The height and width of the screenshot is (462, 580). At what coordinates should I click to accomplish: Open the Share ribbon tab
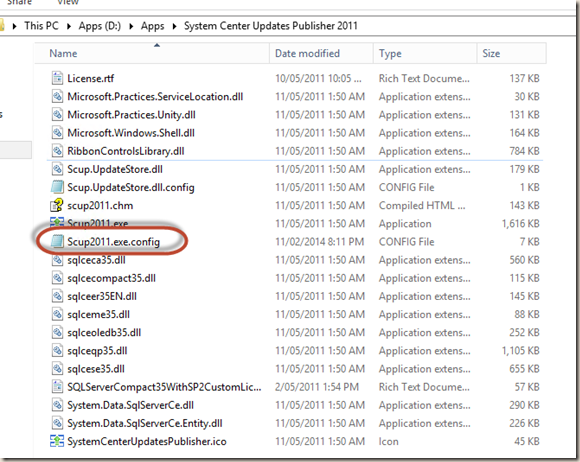pyautogui.click(x=19, y=2)
